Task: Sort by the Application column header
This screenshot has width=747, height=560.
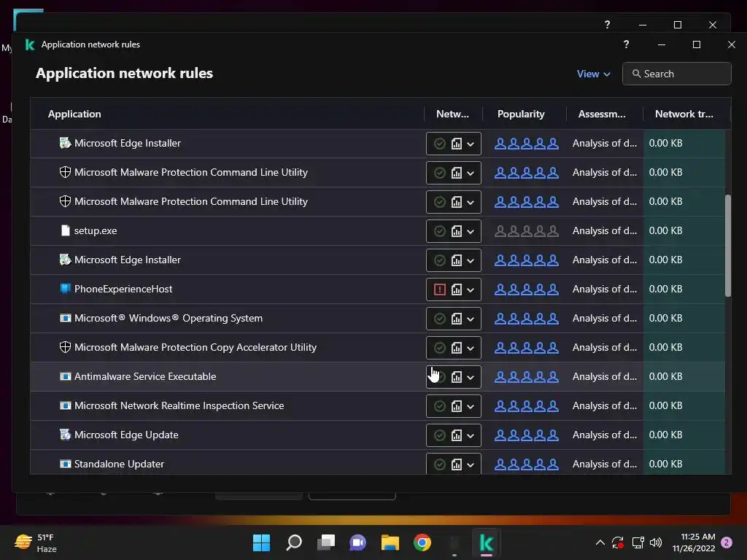Action: [x=74, y=114]
